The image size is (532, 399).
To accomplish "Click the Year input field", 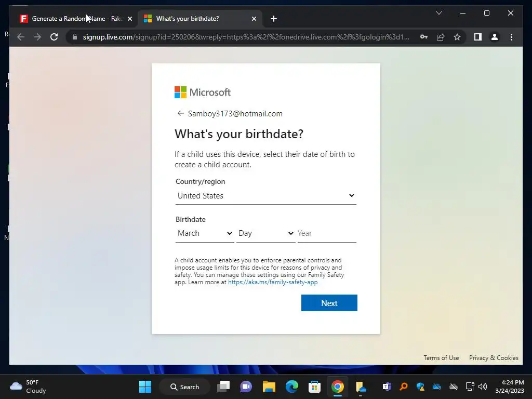I will point(327,233).
